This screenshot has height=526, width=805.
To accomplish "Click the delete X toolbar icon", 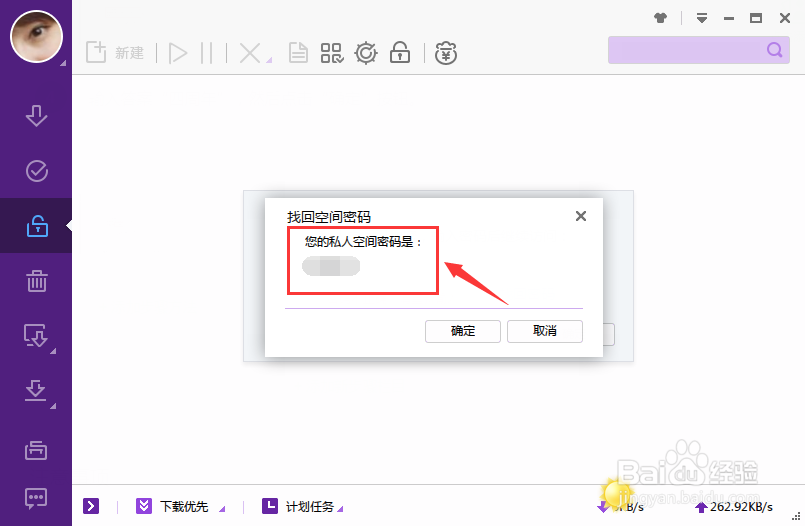I will point(250,53).
